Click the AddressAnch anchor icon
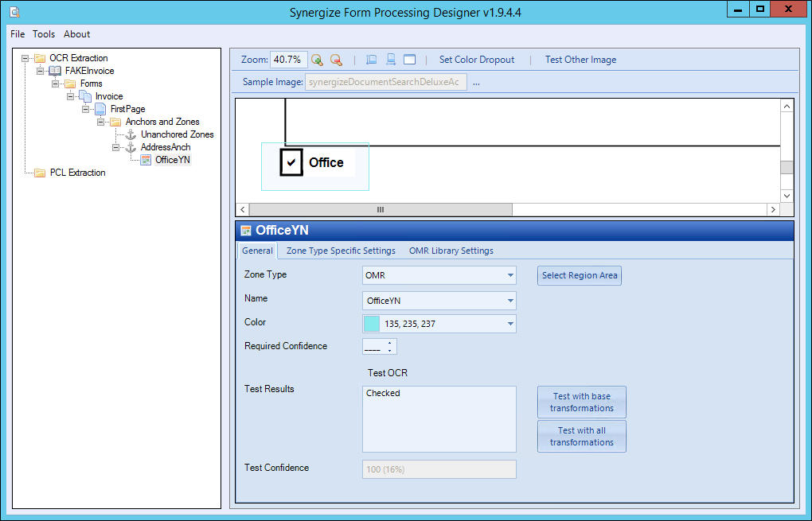This screenshot has width=812, height=521. 131,147
